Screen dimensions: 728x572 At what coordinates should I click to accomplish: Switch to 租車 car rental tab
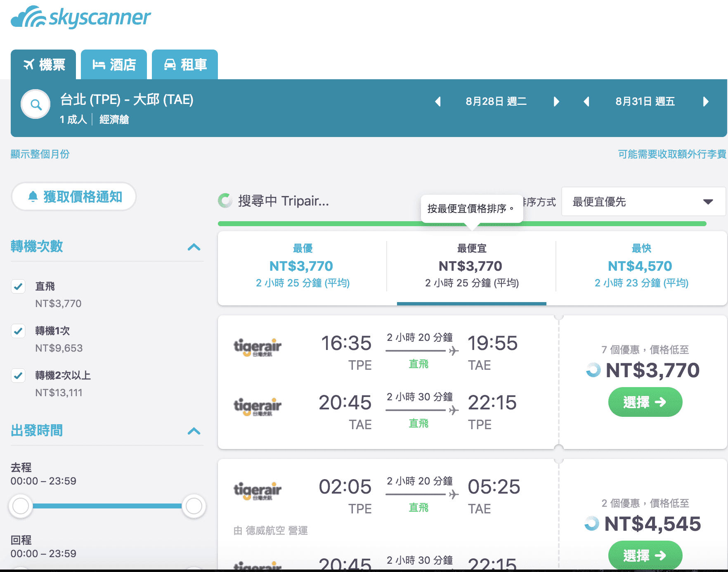click(185, 64)
